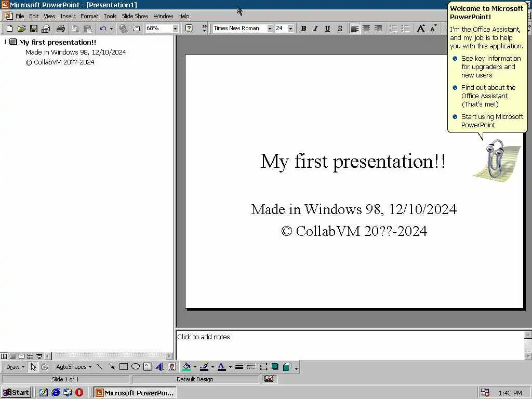Image resolution: width=532 pixels, height=399 pixels.
Task: Toggle Bold formatting
Action: [303, 29]
